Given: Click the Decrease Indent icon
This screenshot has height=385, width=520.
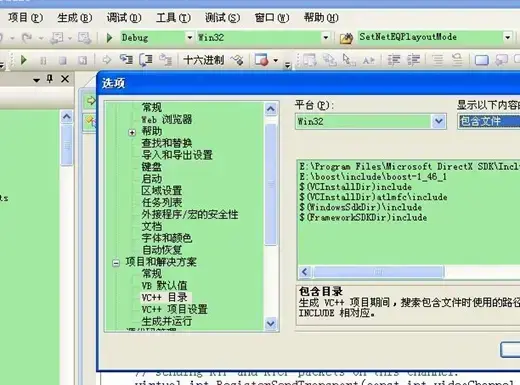Looking at the screenshot, I should (x=394, y=60).
